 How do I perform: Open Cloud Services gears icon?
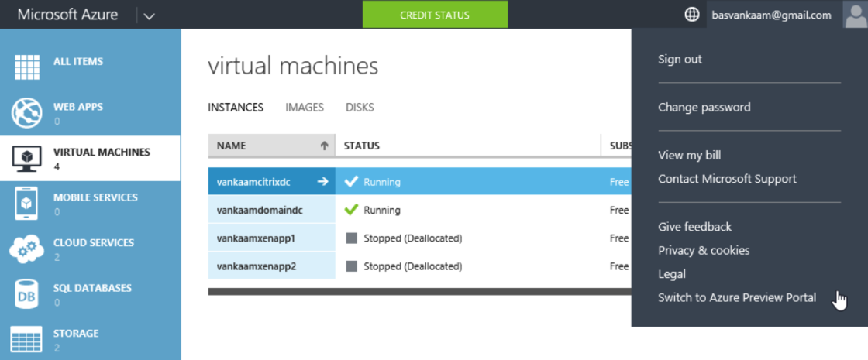coord(26,249)
